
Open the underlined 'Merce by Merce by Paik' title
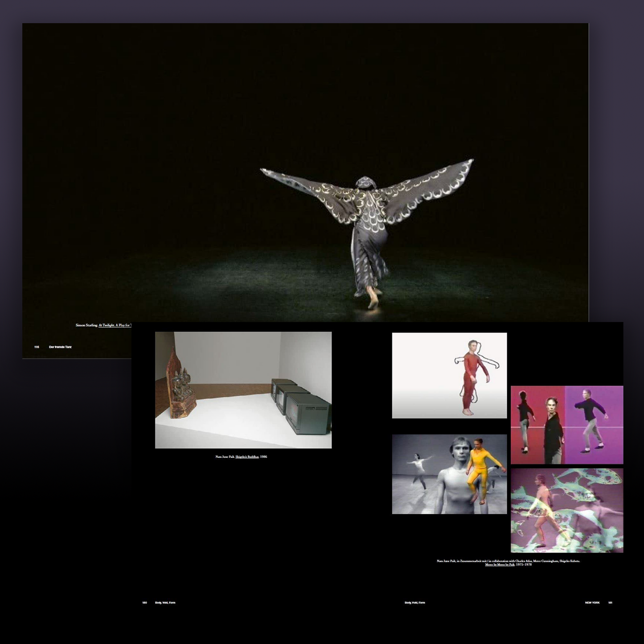point(500,565)
